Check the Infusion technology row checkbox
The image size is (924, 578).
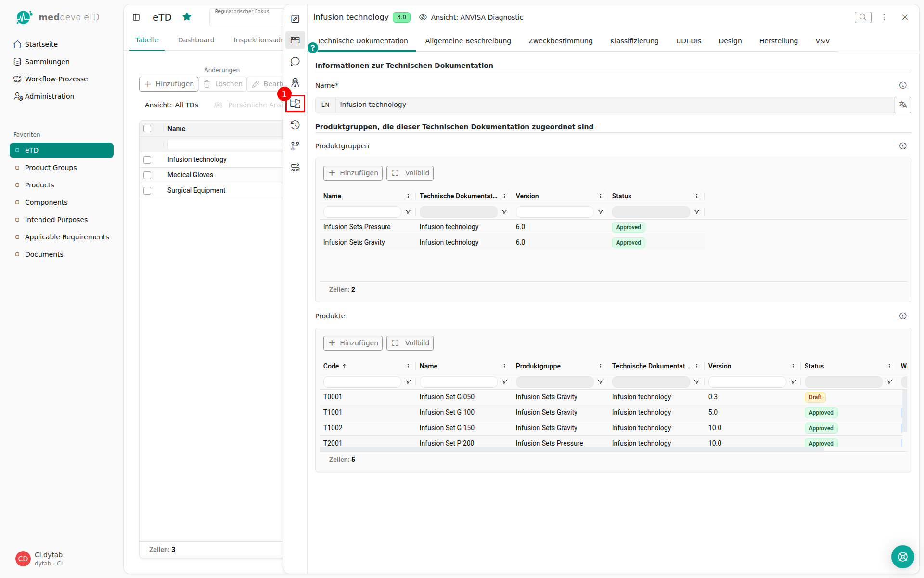pos(147,159)
